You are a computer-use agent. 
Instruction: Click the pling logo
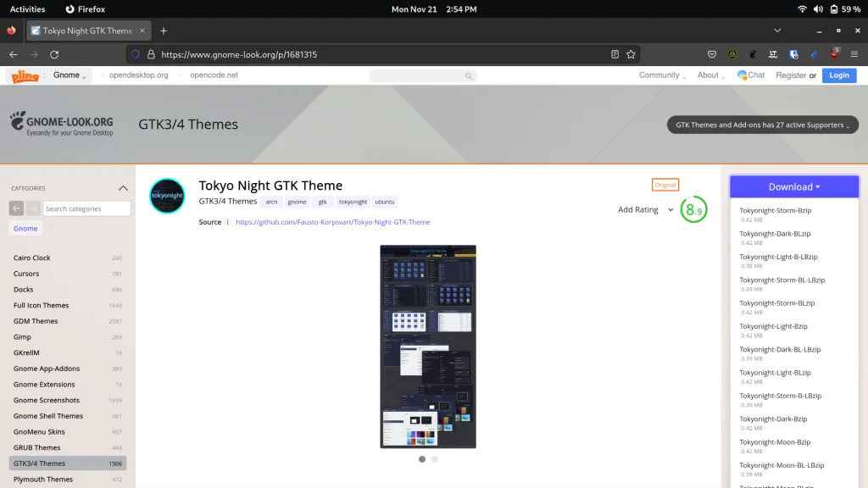[x=25, y=75]
